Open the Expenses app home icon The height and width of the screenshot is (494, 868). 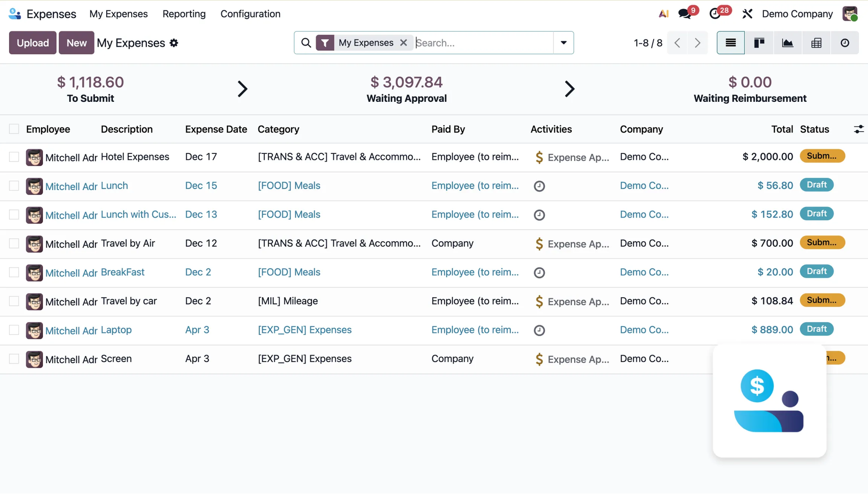pos(14,14)
